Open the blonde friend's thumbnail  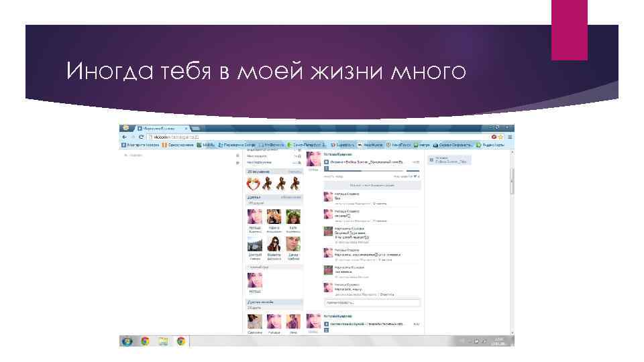(x=274, y=217)
